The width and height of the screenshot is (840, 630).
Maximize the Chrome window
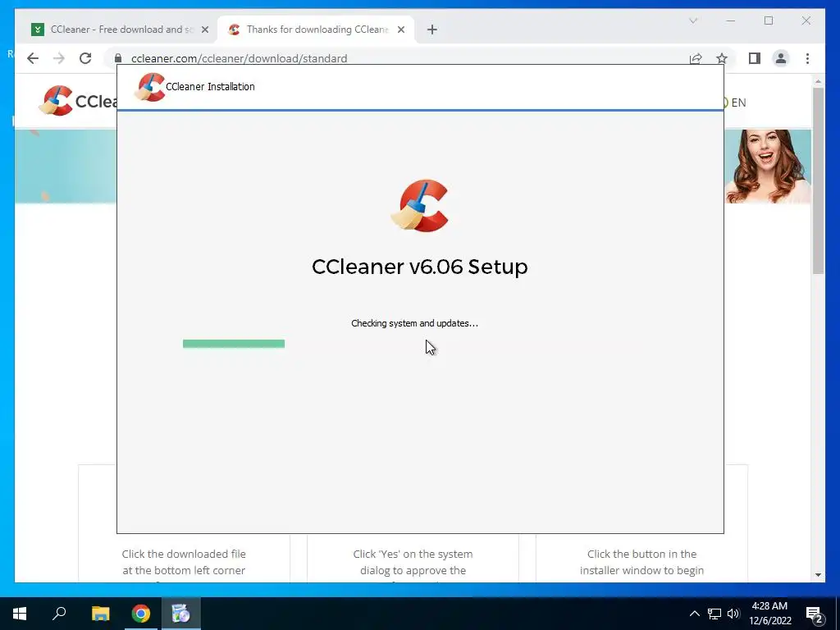[x=768, y=21]
